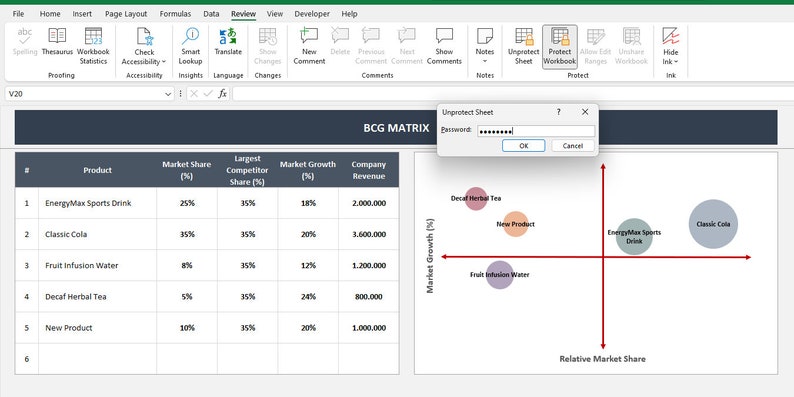The width and height of the screenshot is (794, 397).
Task: Select the Classic Cola bubble in chart
Action: click(713, 224)
